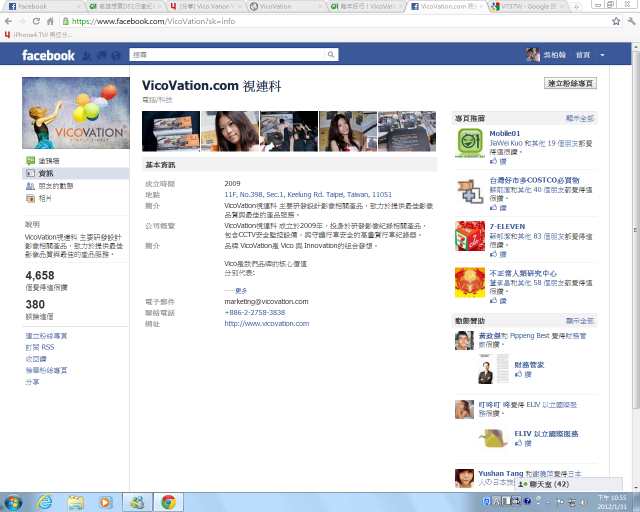The width and height of the screenshot is (640, 512).
Task: Open Internet Explorer from taskbar
Action: tap(44, 502)
